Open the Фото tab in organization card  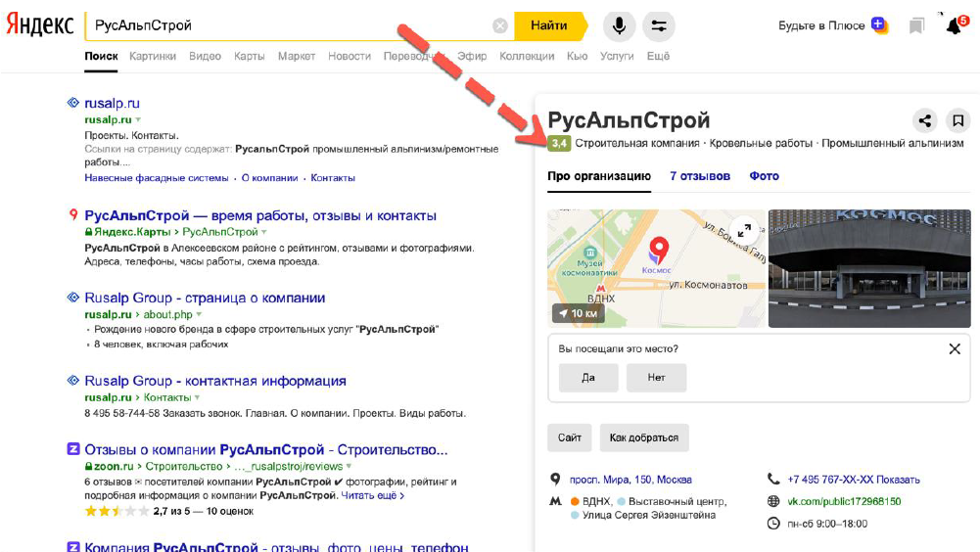pyautogui.click(x=765, y=176)
